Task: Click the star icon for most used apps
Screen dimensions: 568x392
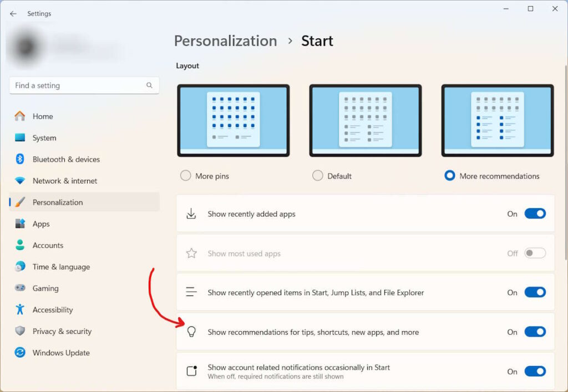Action: click(191, 253)
